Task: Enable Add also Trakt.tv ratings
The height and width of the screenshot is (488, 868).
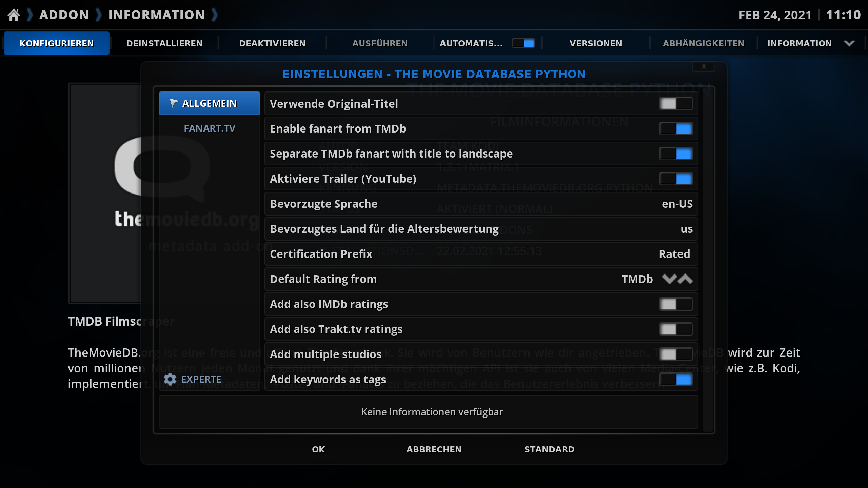Action: pyautogui.click(x=676, y=329)
